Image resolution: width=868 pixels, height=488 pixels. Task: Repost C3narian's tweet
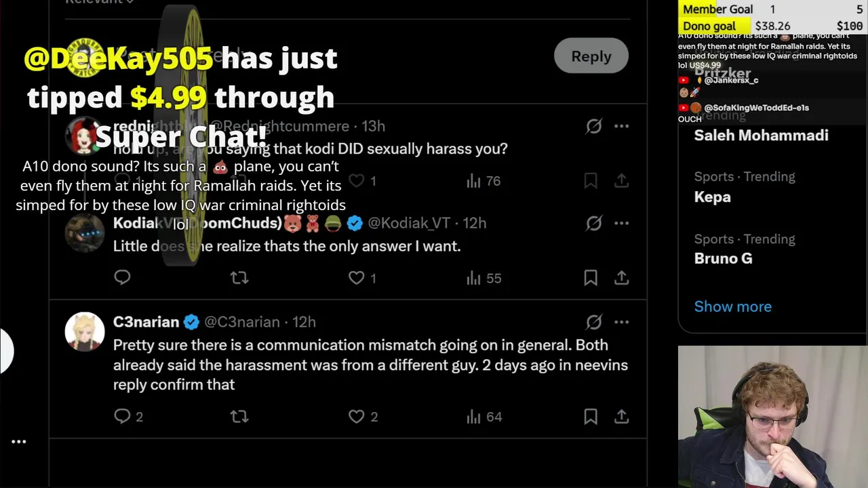point(239,416)
